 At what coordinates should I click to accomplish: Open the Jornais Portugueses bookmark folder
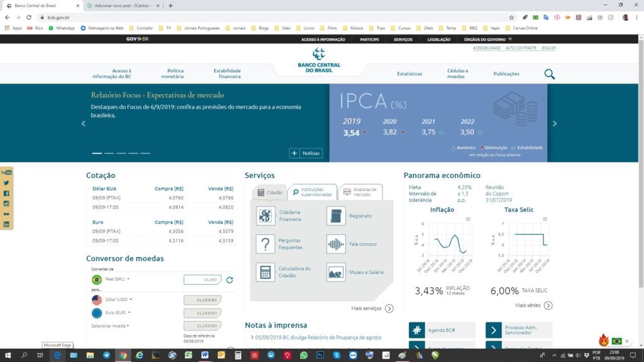tap(198, 28)
